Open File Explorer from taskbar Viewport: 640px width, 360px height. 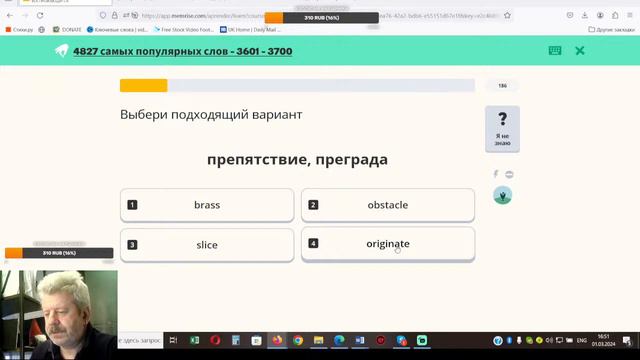click(318, 340)
